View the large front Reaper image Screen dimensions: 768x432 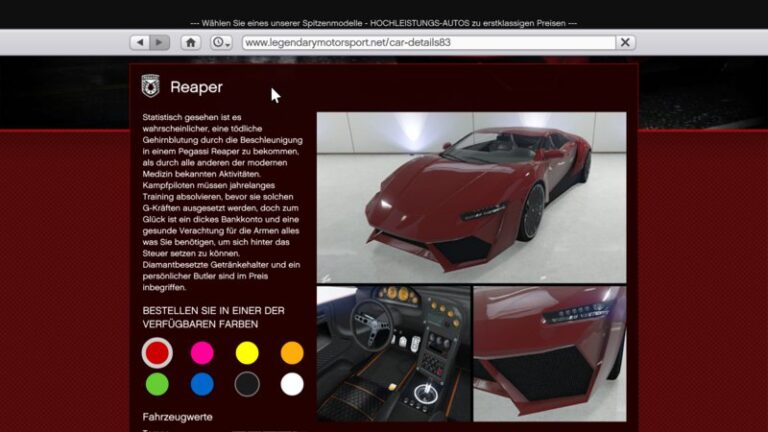[x=471, y=197]
